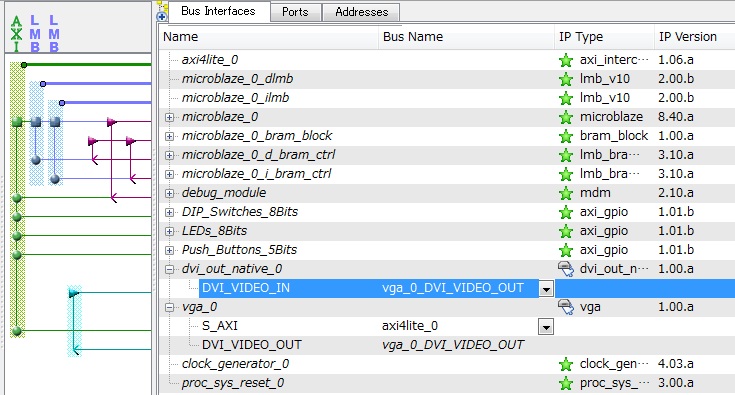Image resolution: width=735 pixels, height=395 pixels.
Task: Sort by Bus Name column header
Action: [x=466, y=37]
